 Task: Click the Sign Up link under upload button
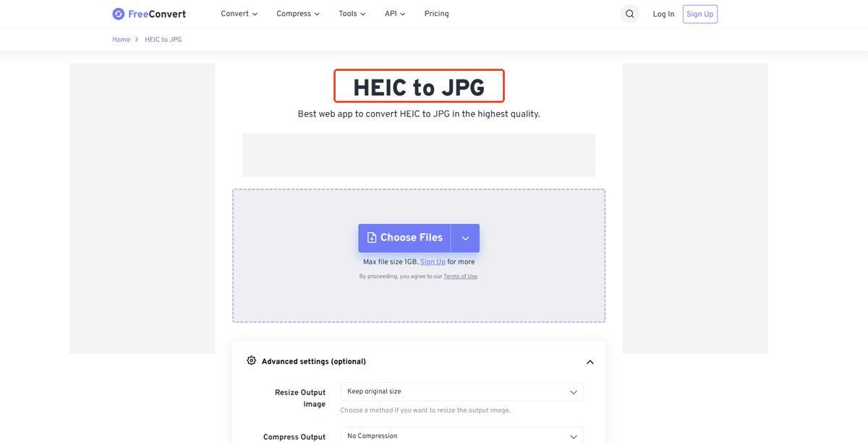tap(433, 262)
